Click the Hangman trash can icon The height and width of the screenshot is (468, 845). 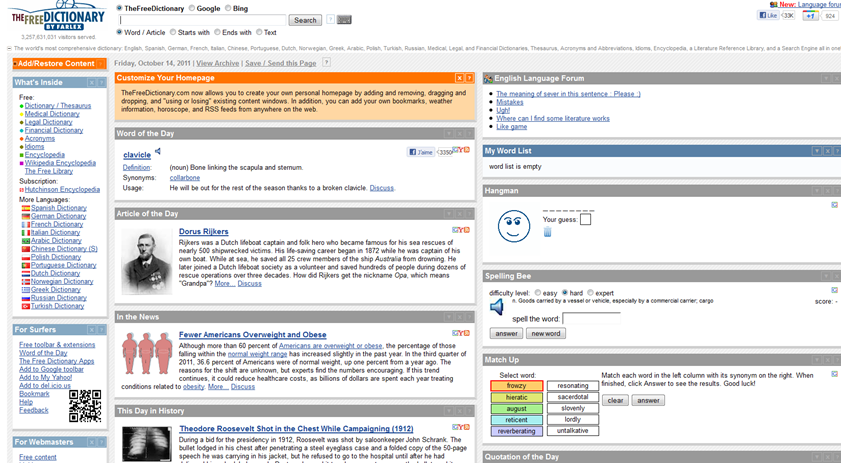(x=547, y=232)
